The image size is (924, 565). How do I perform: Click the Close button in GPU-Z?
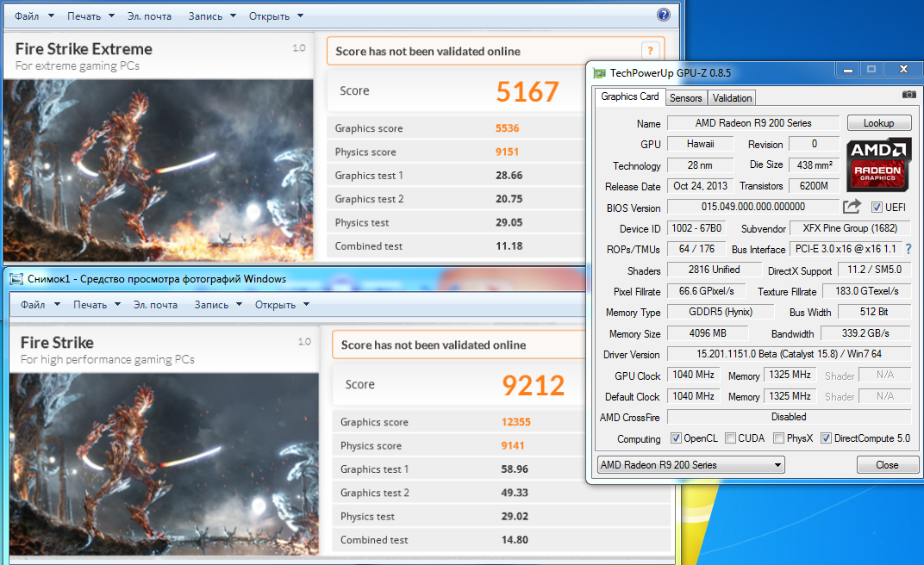click(887, 465)
